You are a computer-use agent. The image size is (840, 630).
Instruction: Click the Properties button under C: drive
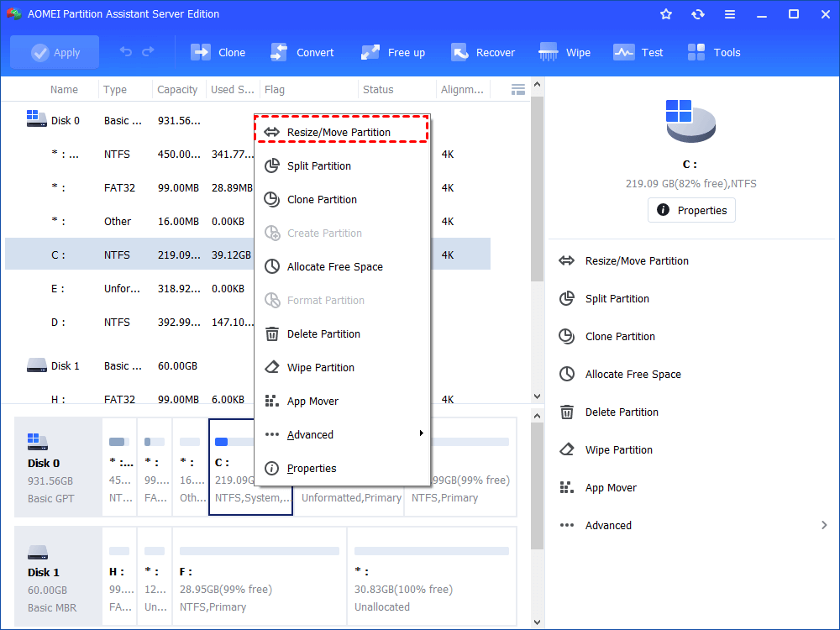[x=691, y=210]
